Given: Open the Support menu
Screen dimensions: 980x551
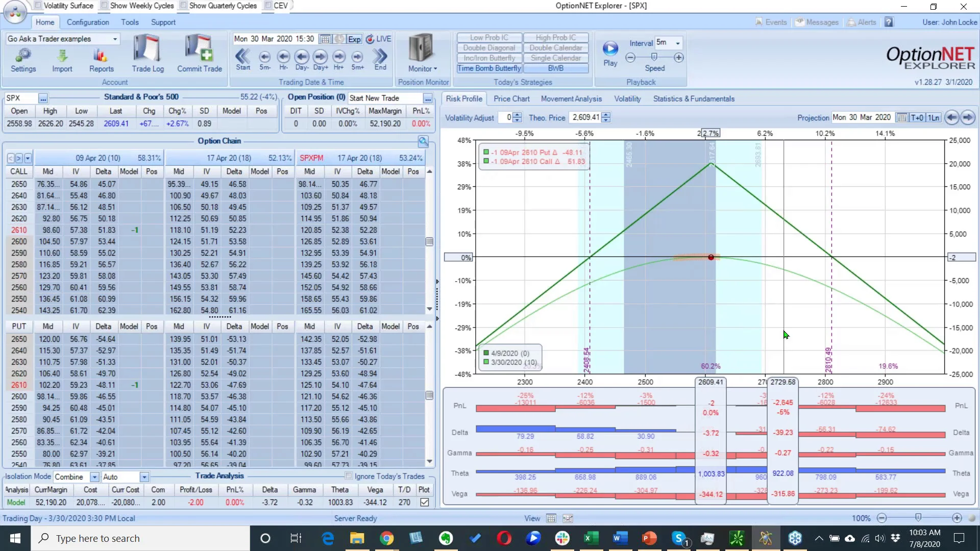Looking at the screenshot, I should [163, 22].
